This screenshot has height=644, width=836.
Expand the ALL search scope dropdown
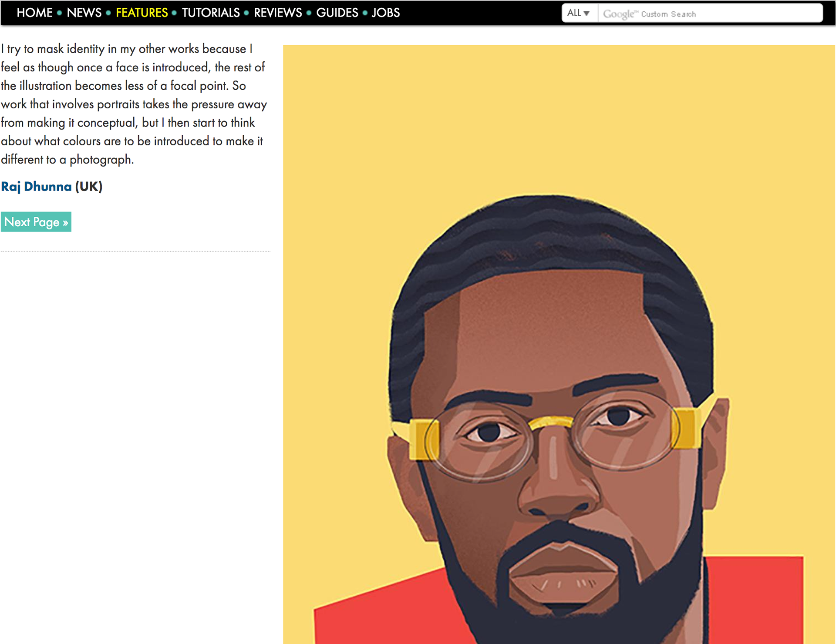pos(579,13)
